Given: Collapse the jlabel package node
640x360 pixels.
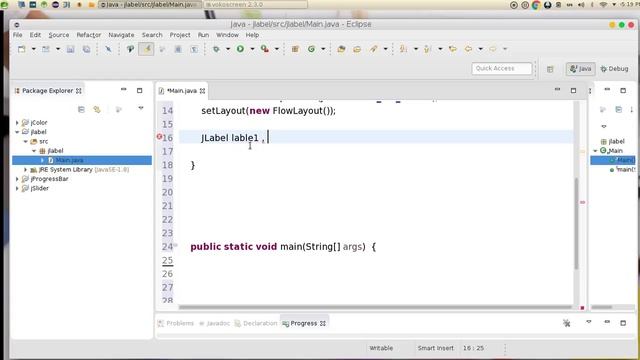Looking at the screenshot, I should pyautogui.click(x=34, y=151).
